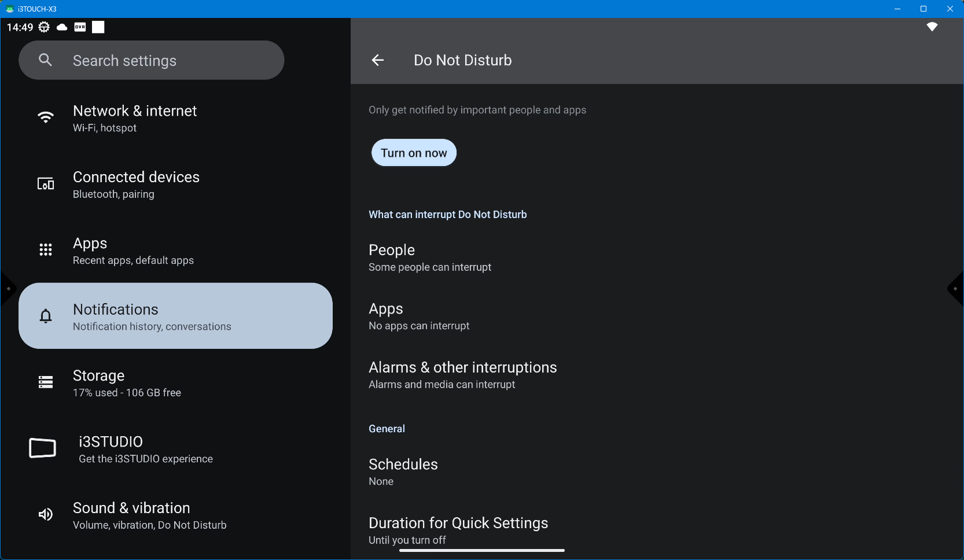
Task: Expand right edge side-panel handle arrow
Action: coord(956,289)
